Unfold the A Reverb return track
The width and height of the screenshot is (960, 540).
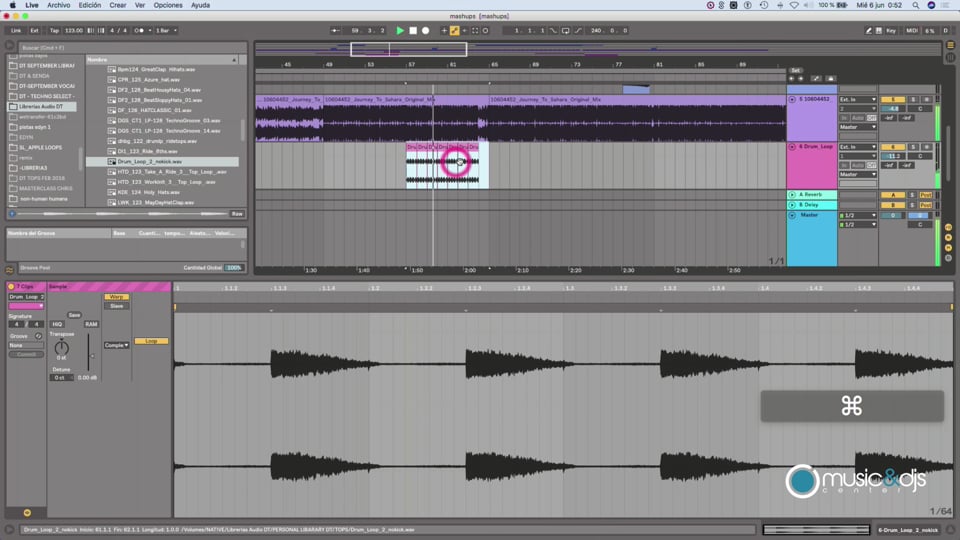click(792, 195)
